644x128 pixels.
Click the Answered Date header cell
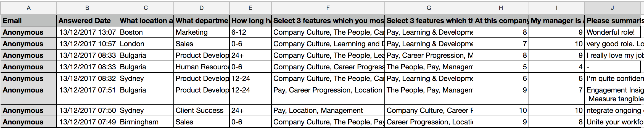tap(87, 21)
